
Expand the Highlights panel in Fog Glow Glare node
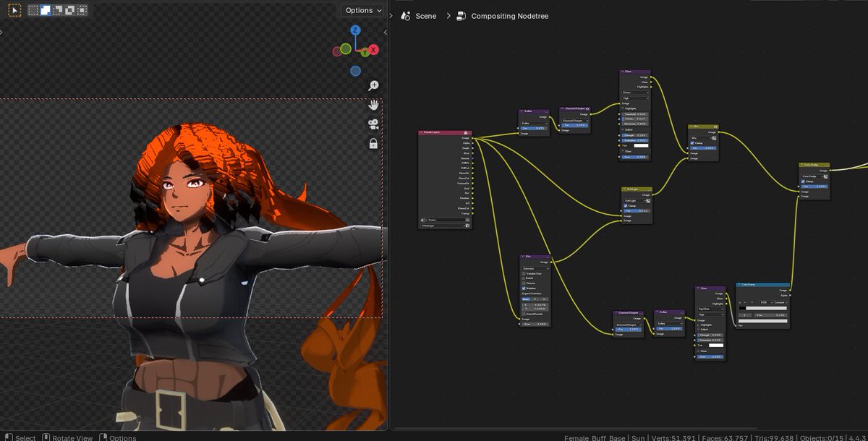tap(699, 325)
